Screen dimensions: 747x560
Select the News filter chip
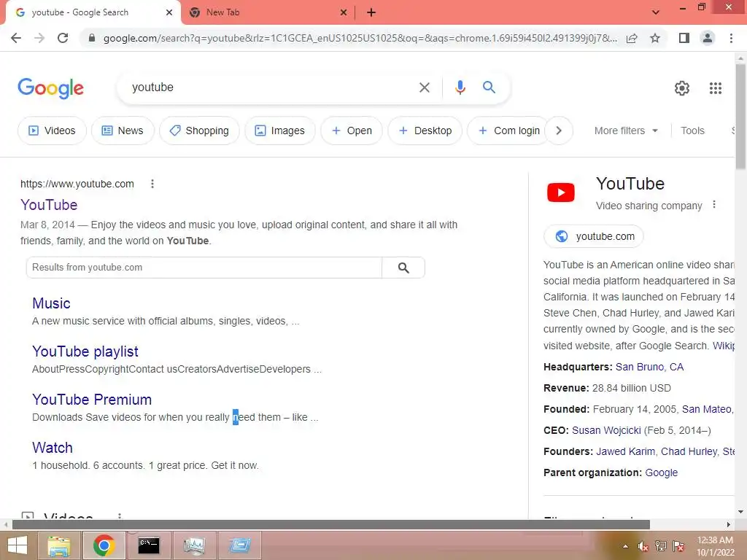coord(123,131)
